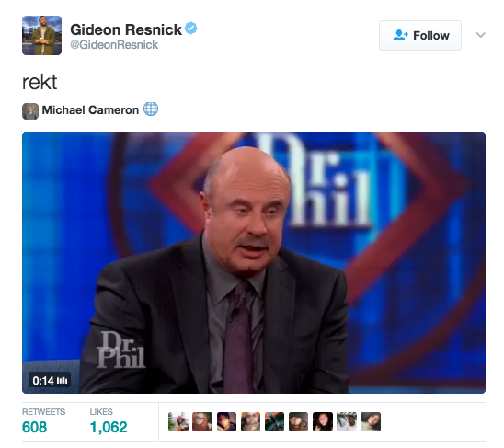Click the third liker avatar thumbnail
The width and height of the screenshot is (504, 448).
tap(226, 421)
